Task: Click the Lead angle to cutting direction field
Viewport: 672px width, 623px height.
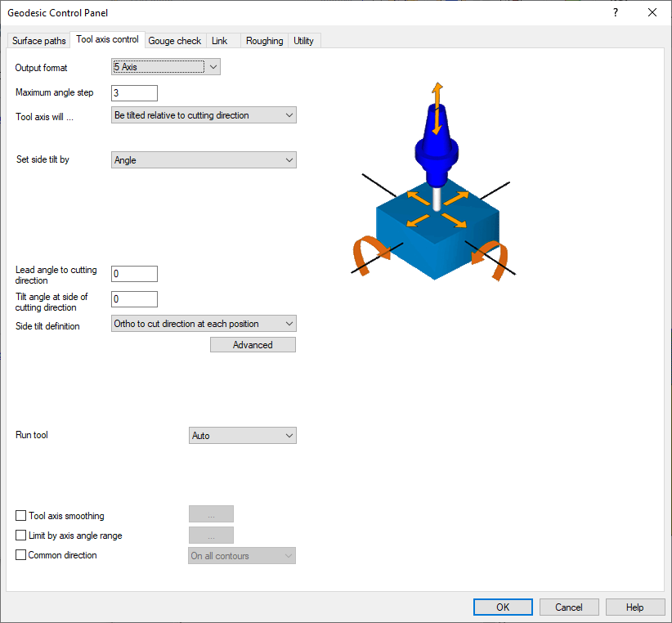Action: [135, 274]
